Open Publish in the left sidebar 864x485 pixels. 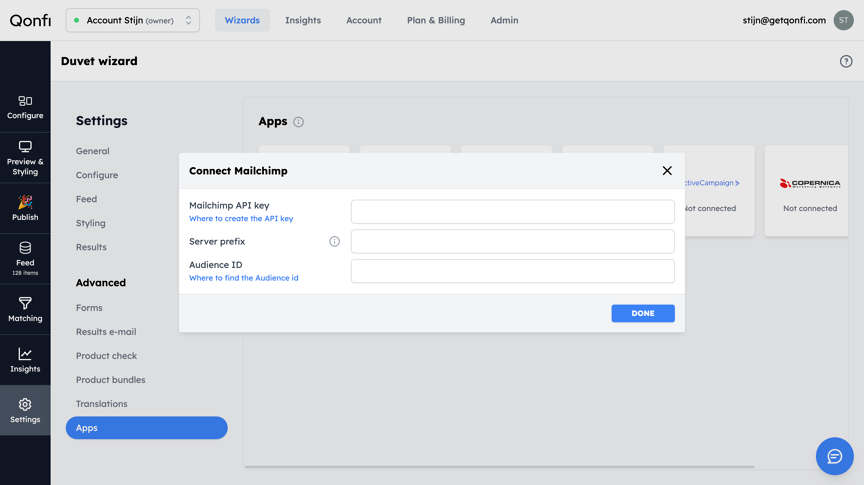pos(25,208)
